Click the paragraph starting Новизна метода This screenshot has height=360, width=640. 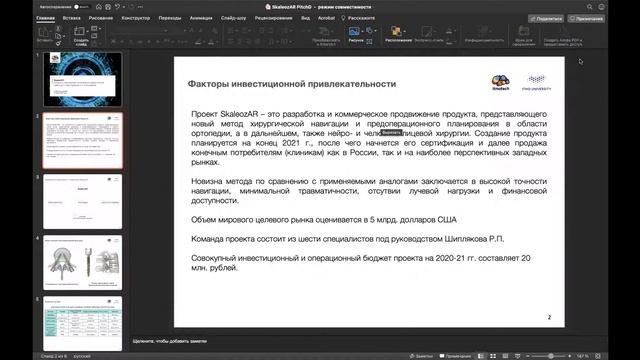pos(369,191)
